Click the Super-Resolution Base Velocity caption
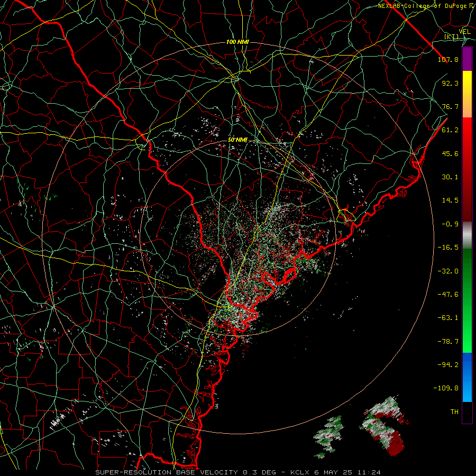Viewport: 476px width, 476px height. coord(237,472)
